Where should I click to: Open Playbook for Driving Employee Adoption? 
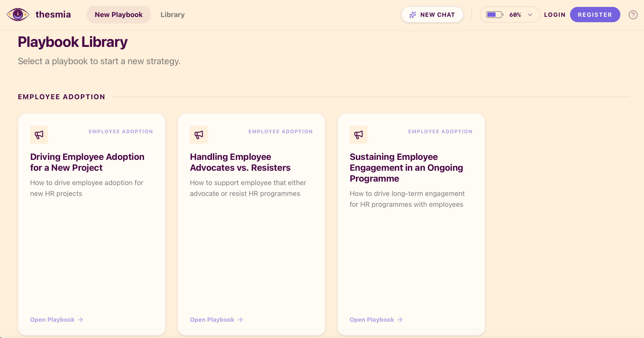point(52,320)
